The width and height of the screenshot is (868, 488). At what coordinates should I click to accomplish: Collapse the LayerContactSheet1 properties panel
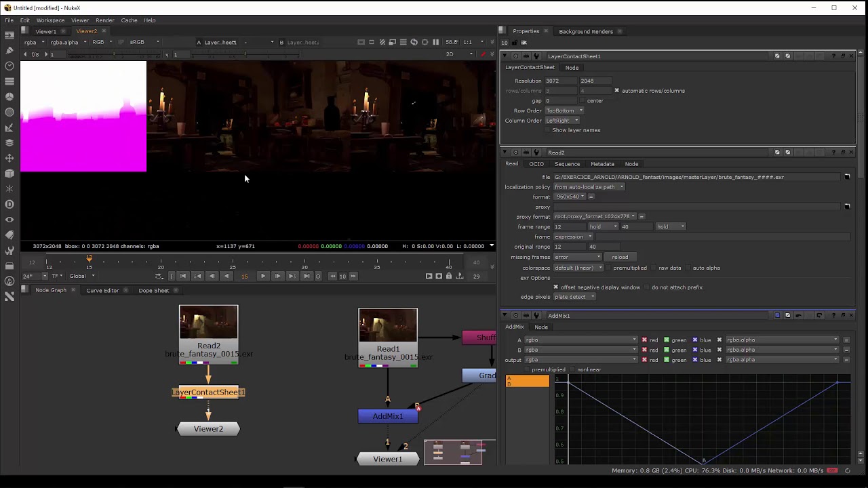tap(505, 56)
